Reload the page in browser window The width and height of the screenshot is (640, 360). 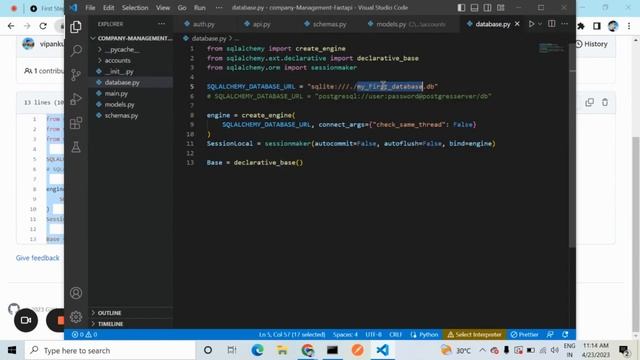(x=43, y=26)
